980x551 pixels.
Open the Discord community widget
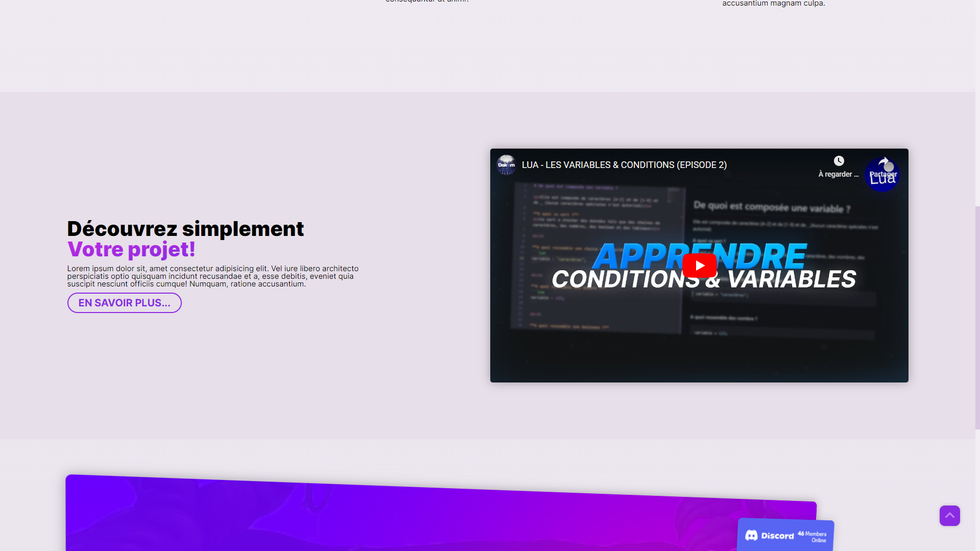[x=785, y=535]
